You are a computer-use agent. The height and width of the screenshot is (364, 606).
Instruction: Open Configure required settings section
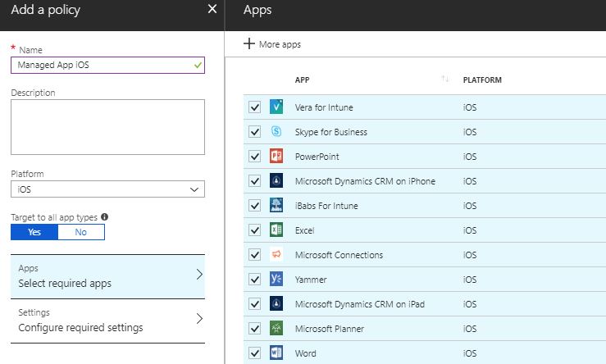click(107, 321)
